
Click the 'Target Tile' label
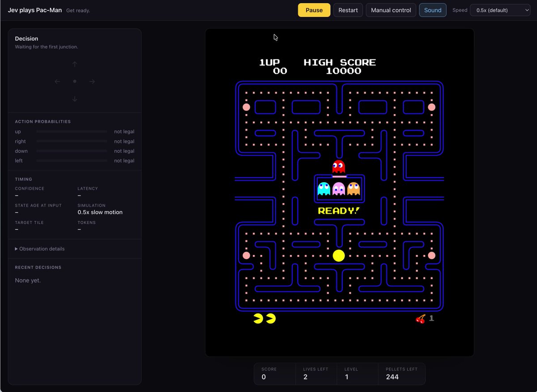[x=30, y=222]
